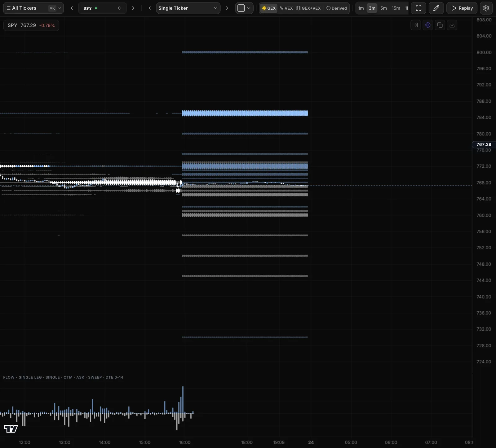The height and width of the screenshot is (448, 496).
Task: Click the download chart icon
Action: (452, 25)
